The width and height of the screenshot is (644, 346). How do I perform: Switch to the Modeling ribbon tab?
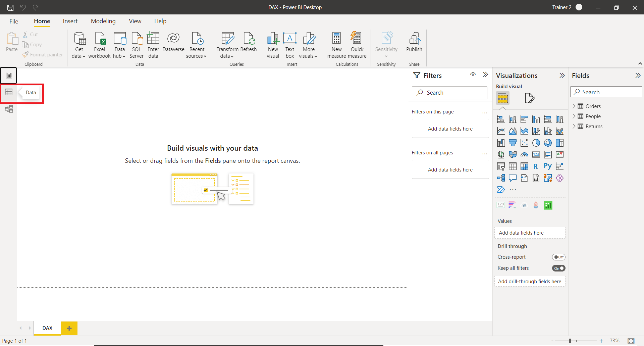(x=103, y=21)
